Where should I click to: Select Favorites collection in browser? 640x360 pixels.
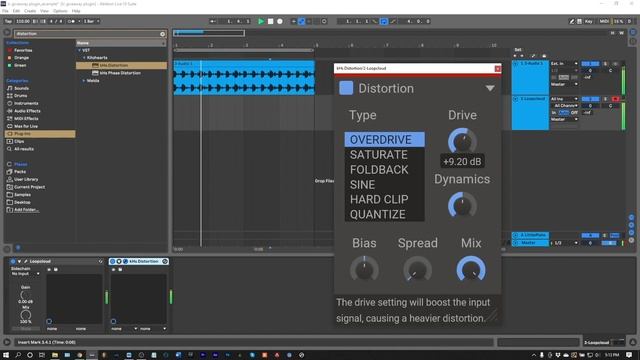pos(23,50)
